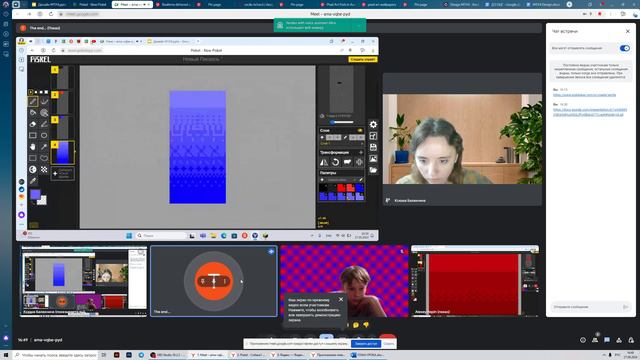Image resolution: width=640 pixels, height=360 pixels.
Task: Open Piskel settings gear panel
Action: tap(373, 124)
